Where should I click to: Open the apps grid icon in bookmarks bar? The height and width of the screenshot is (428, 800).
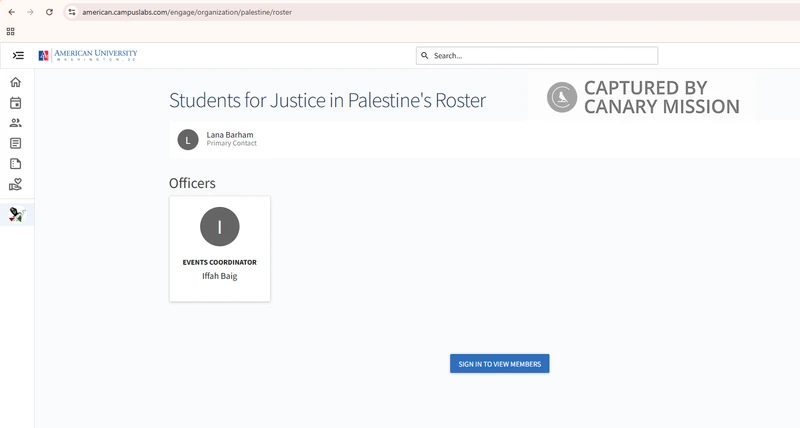(10, 32)
